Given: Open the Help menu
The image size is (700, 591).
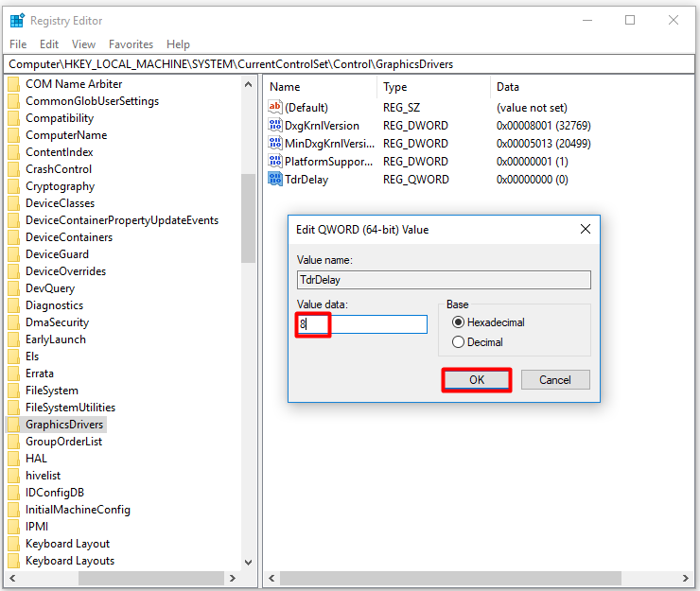Looking at the screenshot, I should (x=178, y=44).
